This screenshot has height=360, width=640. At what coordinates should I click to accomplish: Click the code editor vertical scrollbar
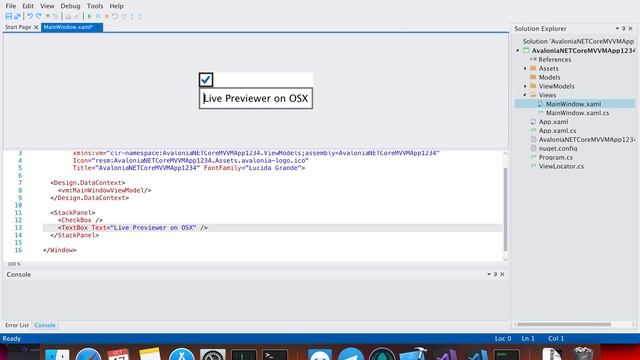tap(505, 208)
